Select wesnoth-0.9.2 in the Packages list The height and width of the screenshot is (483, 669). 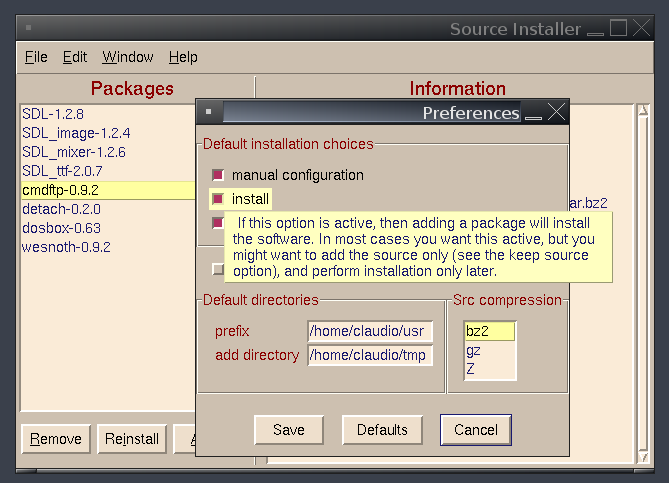pyautogui.click(x=66, y=247)
